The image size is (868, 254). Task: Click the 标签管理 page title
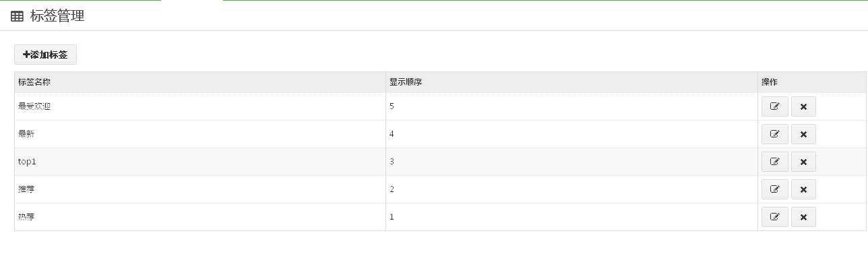tap(57, 16)
